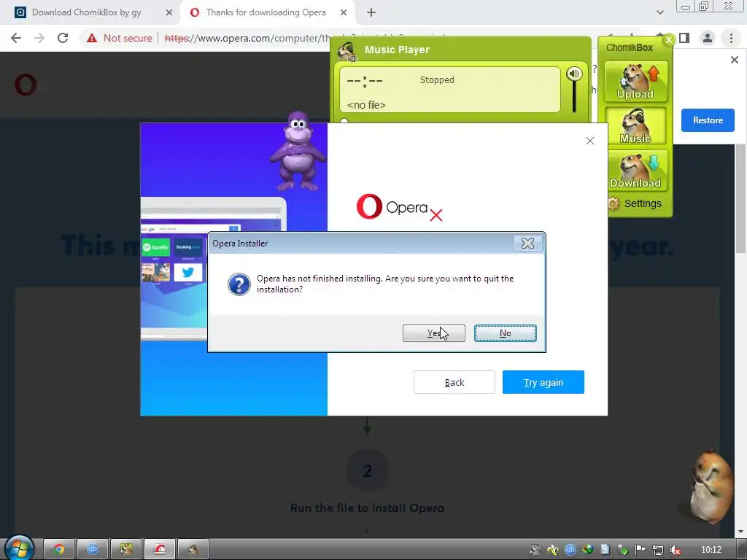The width and height of the screenshot is (747, 560).
Task: Close the Thanks for downloading Opera tab
Action: coord(344,13)
